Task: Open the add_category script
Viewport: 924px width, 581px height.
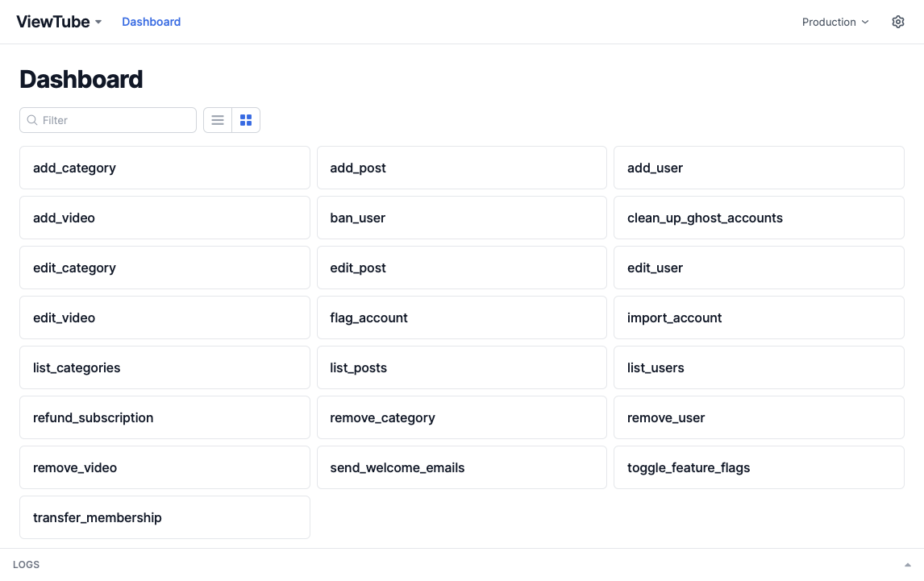Action: [x=164, y=168]
